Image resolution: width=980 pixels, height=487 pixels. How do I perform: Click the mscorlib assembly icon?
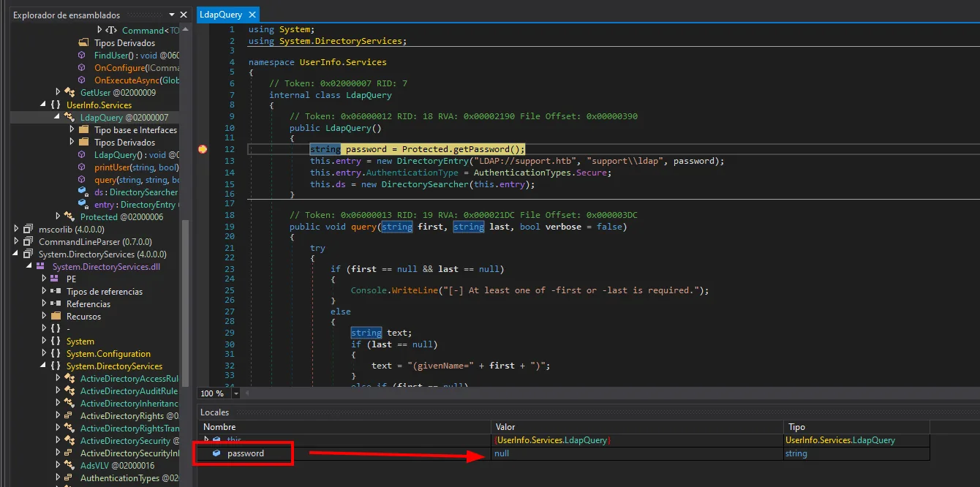[x=28, y=230]
